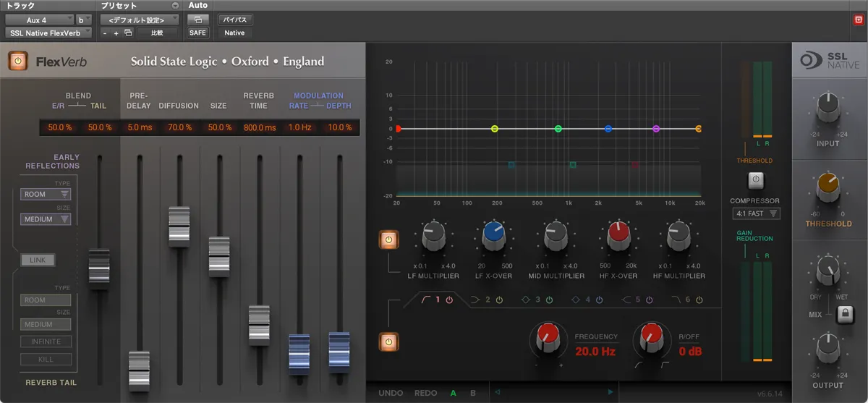Click the purple EQ node on graph
The image size is (868, 403).
(656, 129)
